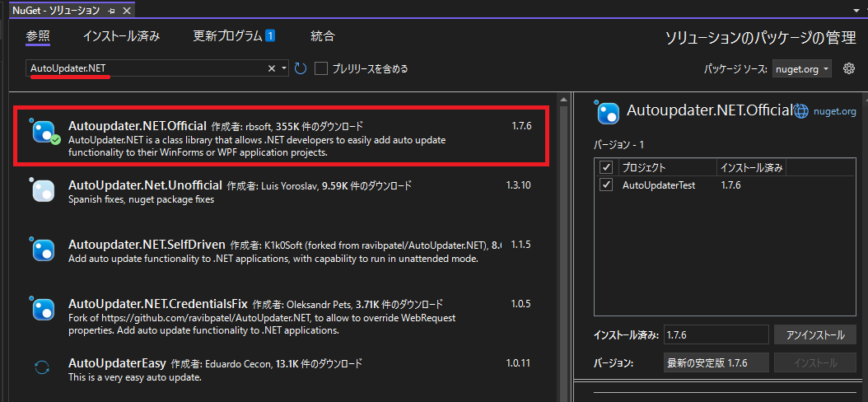Click 'Spanish fixes, nuget package fixes' description

[x=141, y=199]
